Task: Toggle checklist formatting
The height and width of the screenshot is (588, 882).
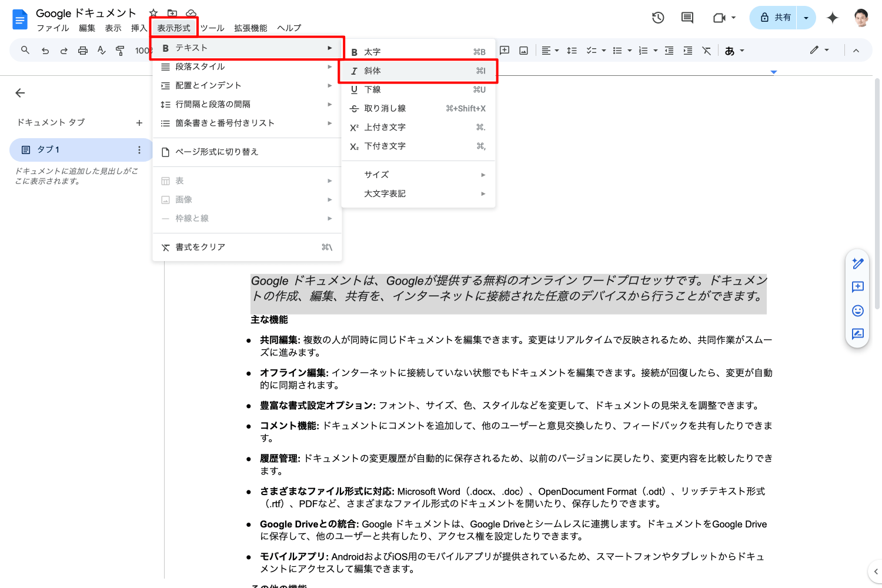Action: (x=591, y=51)
